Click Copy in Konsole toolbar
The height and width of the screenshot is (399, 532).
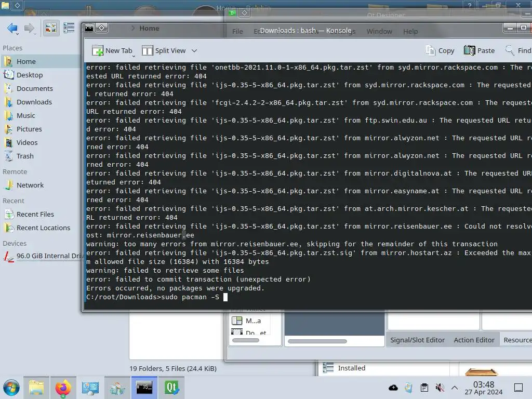(x=440, y=50)
